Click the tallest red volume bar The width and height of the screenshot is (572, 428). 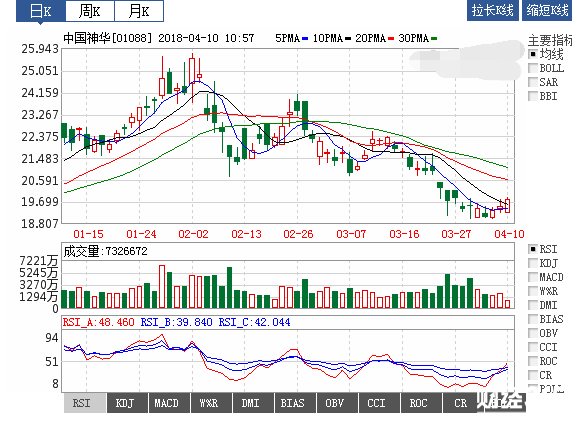click(x=162, y=287)
